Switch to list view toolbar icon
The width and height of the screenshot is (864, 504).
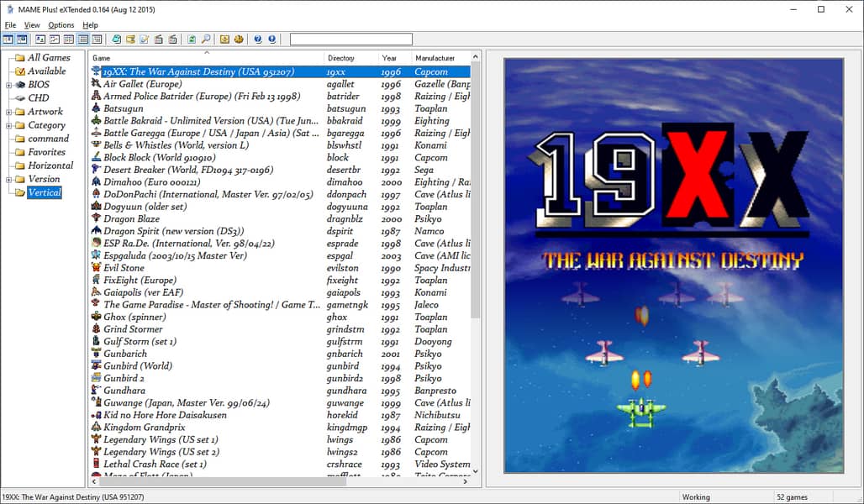click(x=68, y=39)
